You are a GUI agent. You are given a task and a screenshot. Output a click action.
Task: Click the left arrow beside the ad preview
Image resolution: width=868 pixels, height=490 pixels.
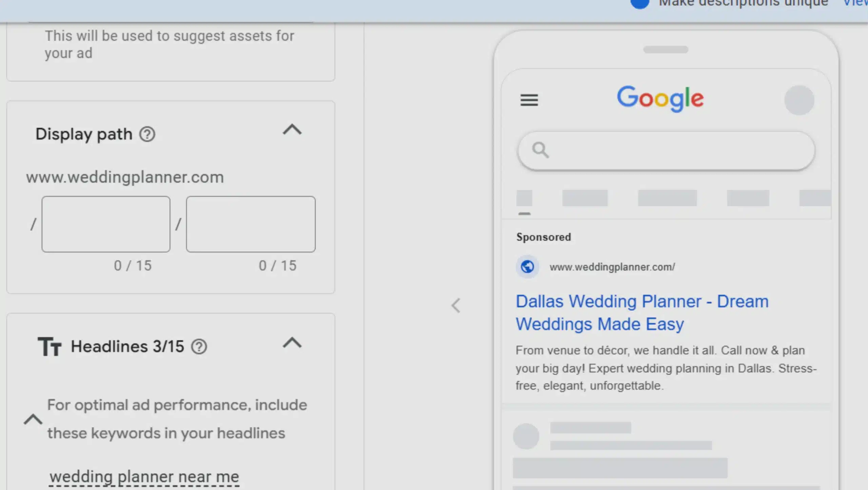456,306
